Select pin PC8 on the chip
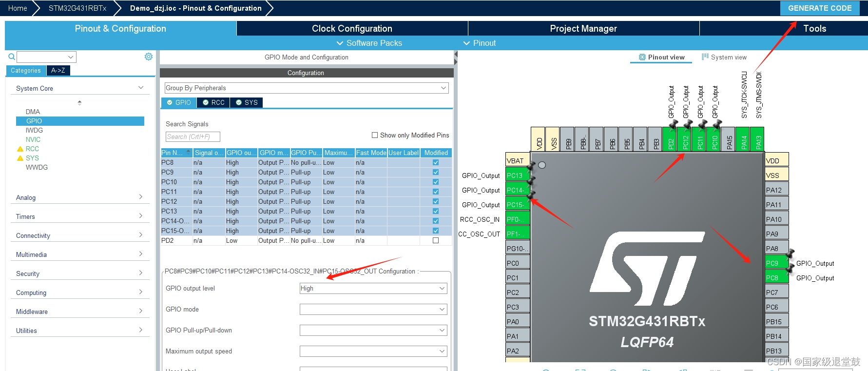This screenshot has width=868, height=371. point(777,277)
